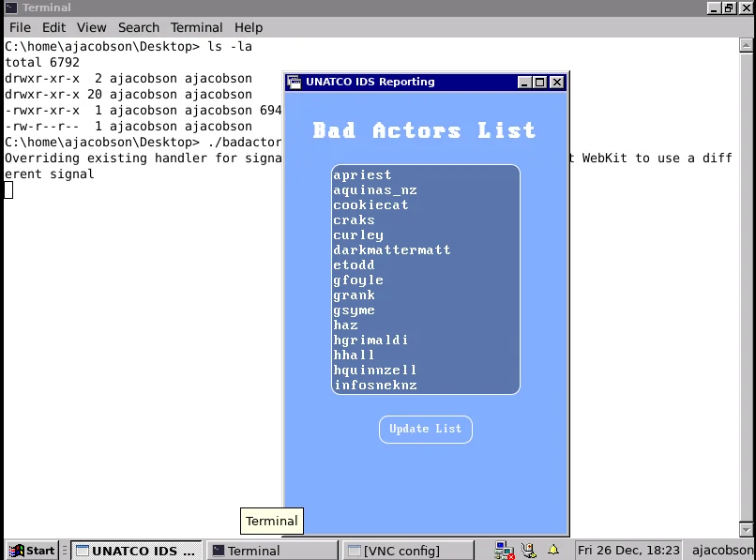Open the Terminal menu in menu bar
Viewport: 756px width, 560px height.
197,27
